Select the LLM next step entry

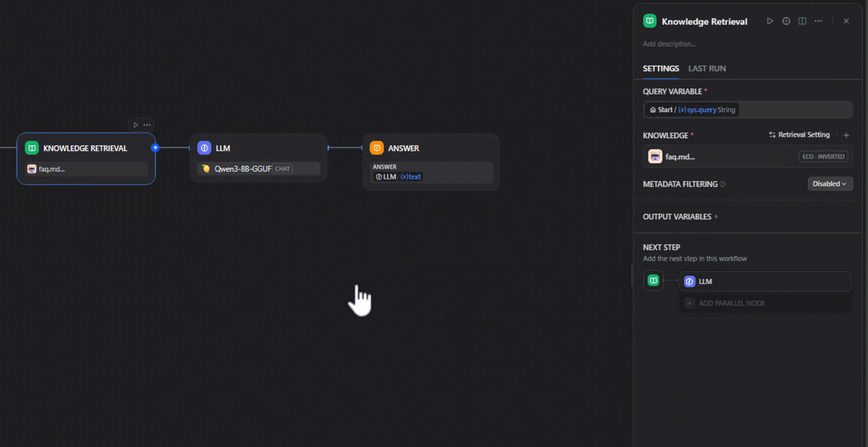765,282
